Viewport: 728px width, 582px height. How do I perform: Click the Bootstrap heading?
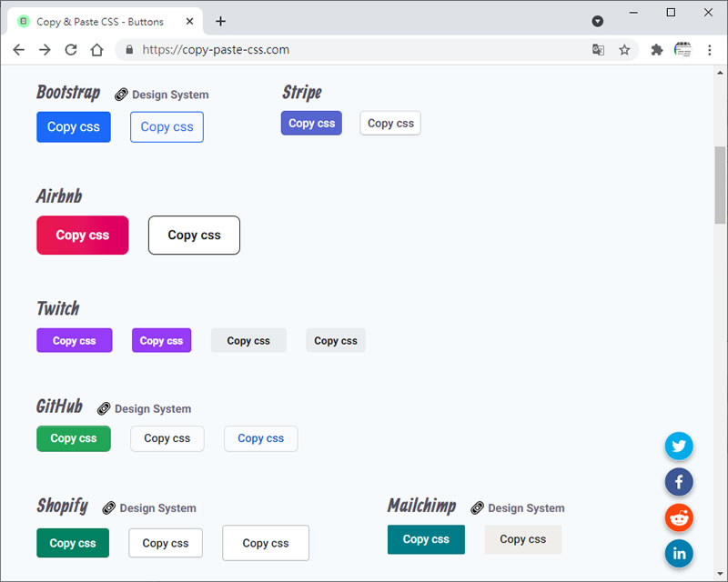point(68,93)
